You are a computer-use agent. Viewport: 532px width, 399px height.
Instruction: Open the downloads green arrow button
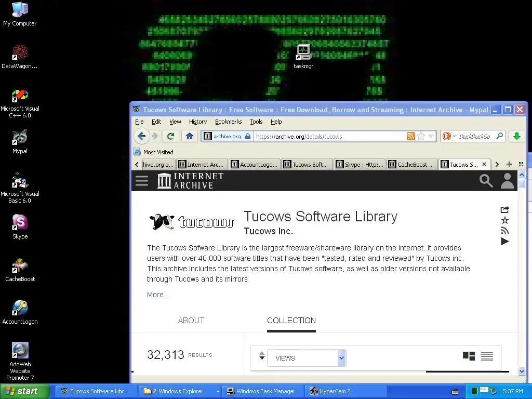tap(517, 137)
